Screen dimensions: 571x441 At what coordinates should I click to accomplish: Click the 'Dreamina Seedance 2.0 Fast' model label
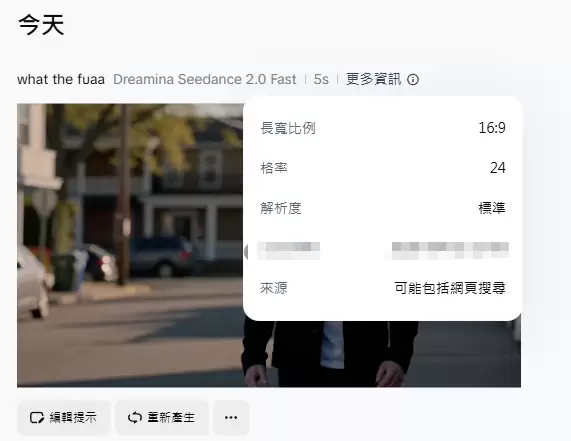205,79
